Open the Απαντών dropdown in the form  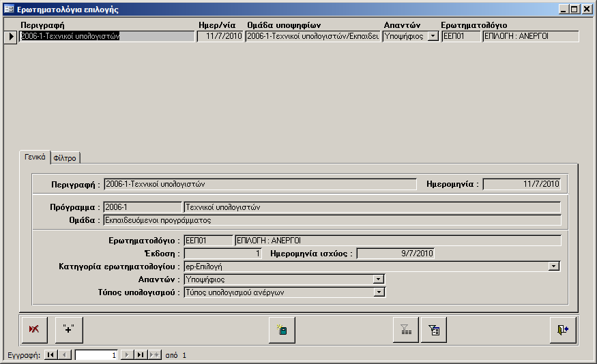coord(378,279)
